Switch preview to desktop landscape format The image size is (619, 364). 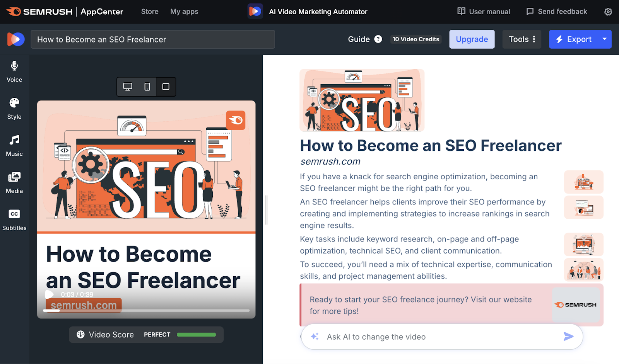128,87
